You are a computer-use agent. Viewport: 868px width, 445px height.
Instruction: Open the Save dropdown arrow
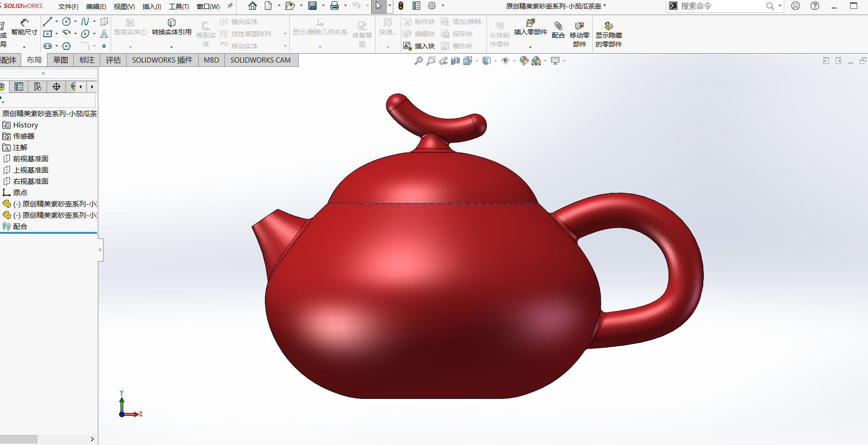323,6
